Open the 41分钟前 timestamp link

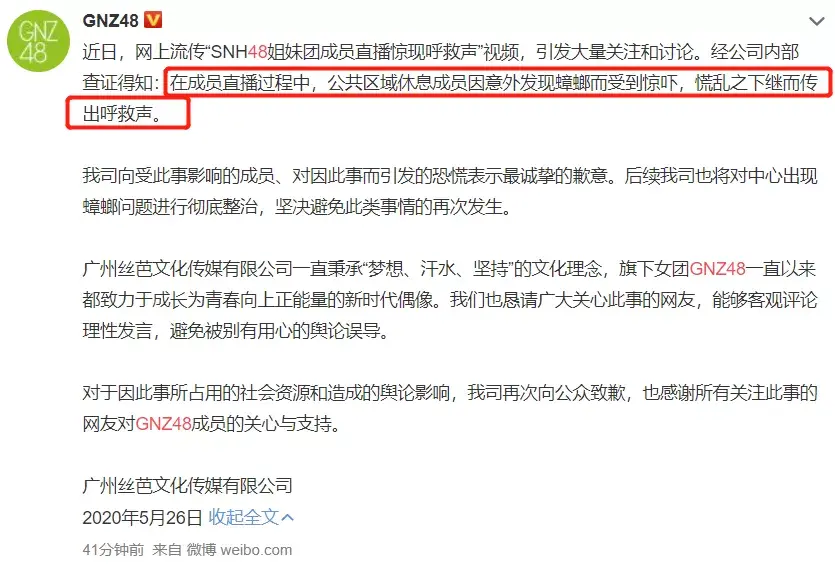[113, 550]
